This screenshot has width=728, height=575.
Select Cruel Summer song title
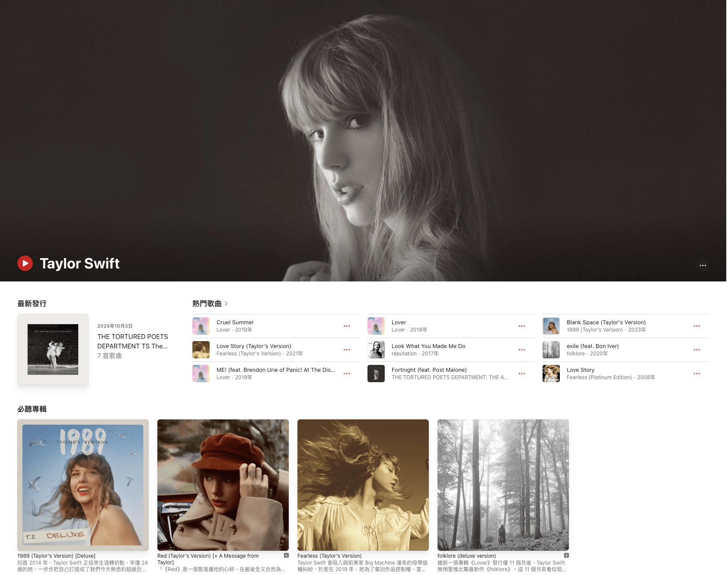235,322
